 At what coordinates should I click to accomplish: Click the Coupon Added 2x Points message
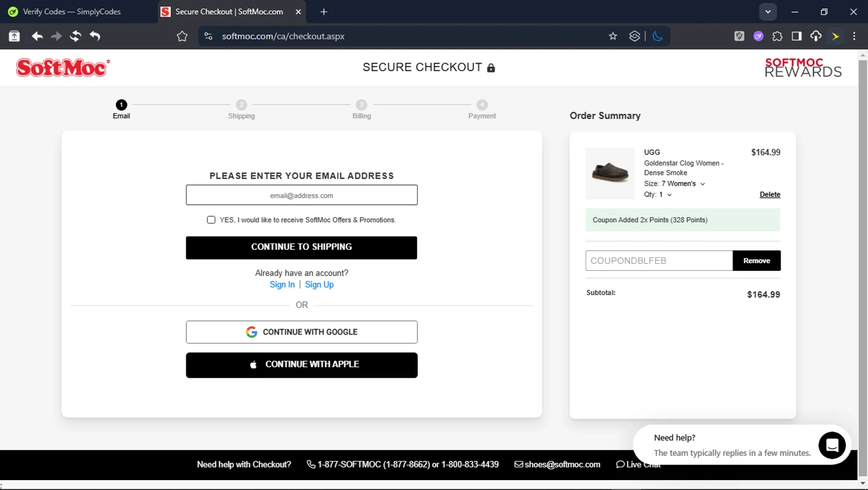tap(683, 220)
